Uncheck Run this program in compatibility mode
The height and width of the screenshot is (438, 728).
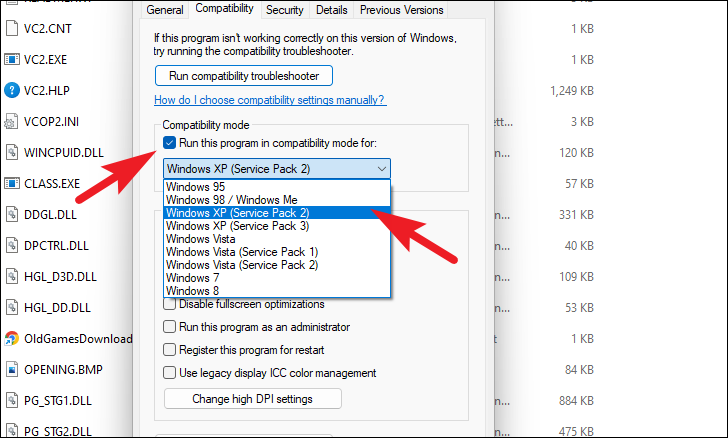[x=169, y=143]
